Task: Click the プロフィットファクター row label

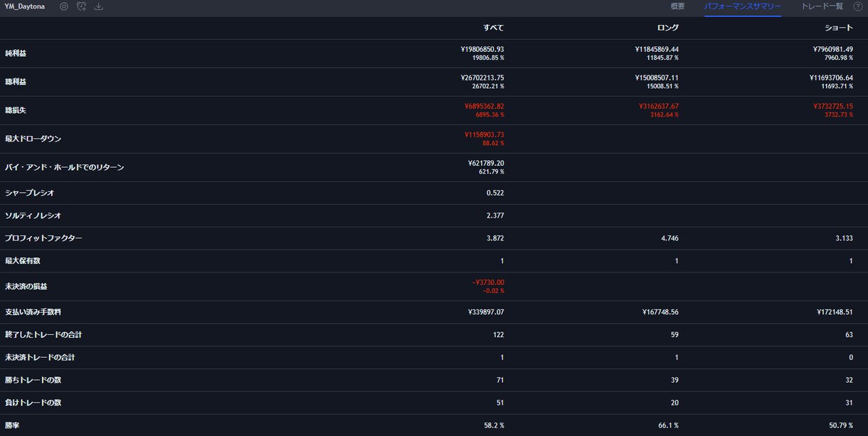Action: click(43, 238)
